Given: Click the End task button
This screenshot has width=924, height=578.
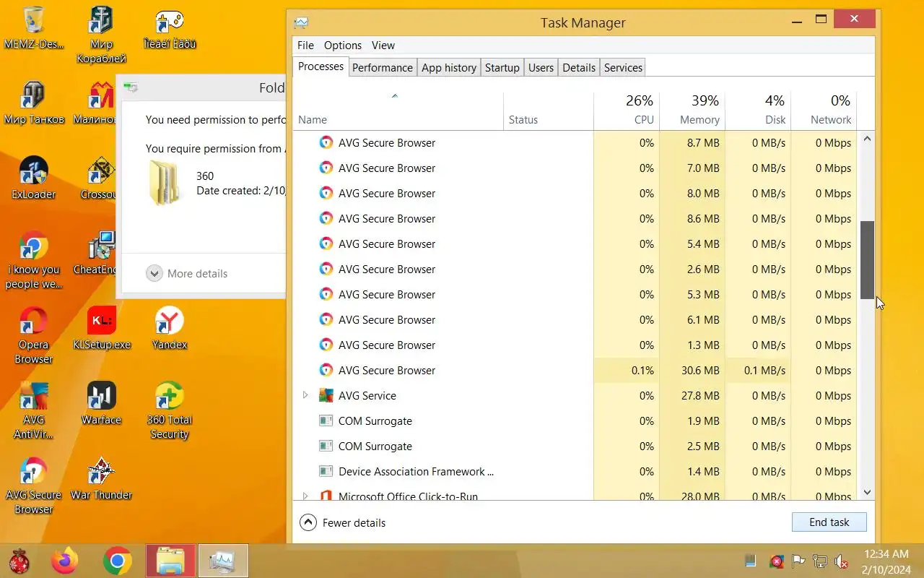Looking at the screenshot, I should 829,522.
